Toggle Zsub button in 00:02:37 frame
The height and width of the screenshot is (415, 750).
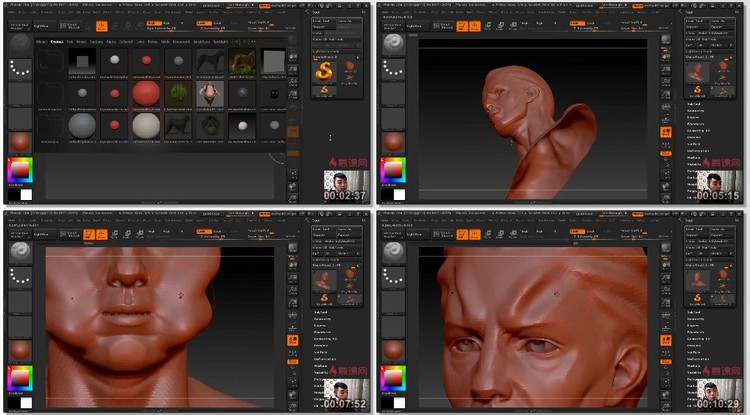(218, 23)
